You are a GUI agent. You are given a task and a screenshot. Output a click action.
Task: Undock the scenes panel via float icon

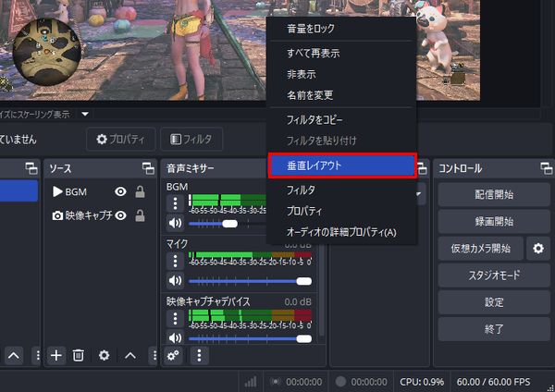click(31, 169)
